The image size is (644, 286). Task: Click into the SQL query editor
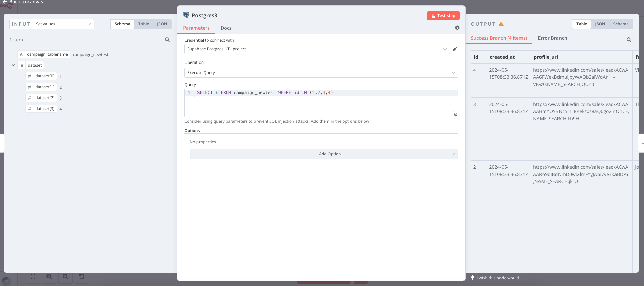321,103
